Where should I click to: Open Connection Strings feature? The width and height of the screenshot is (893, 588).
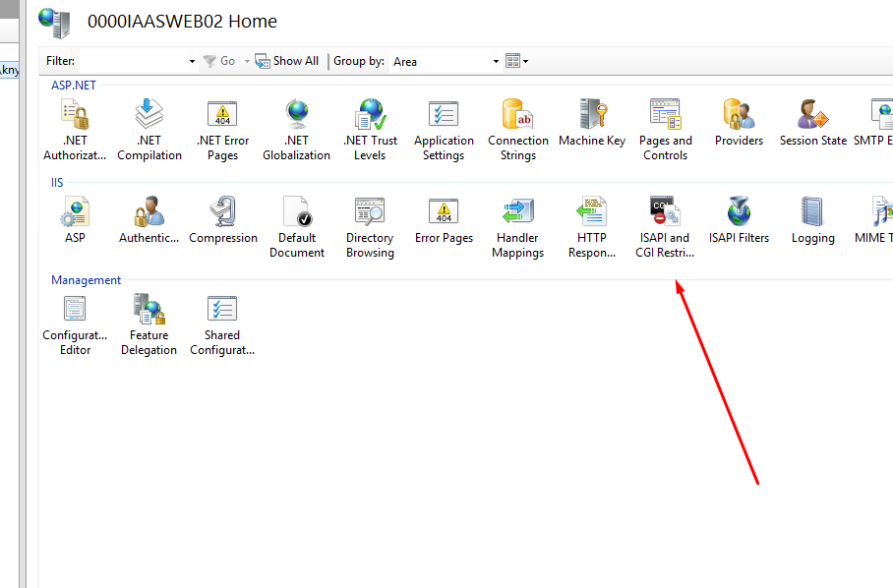518,130
